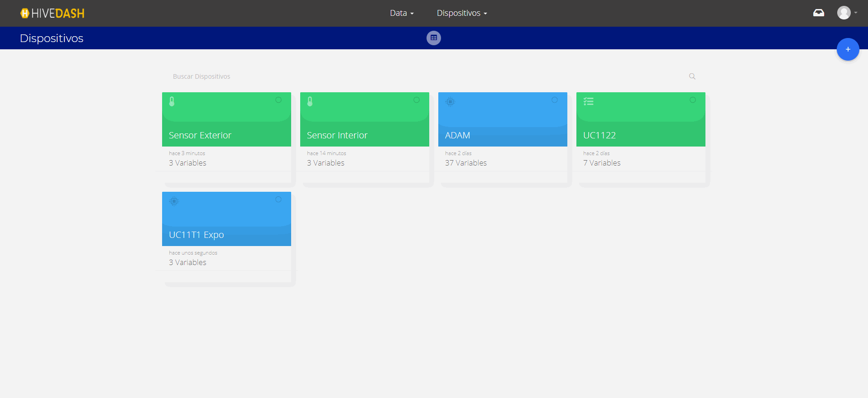Screen dimensions: 868x398
Task: Click the HiveDash logo
Action: coord(53,14)
